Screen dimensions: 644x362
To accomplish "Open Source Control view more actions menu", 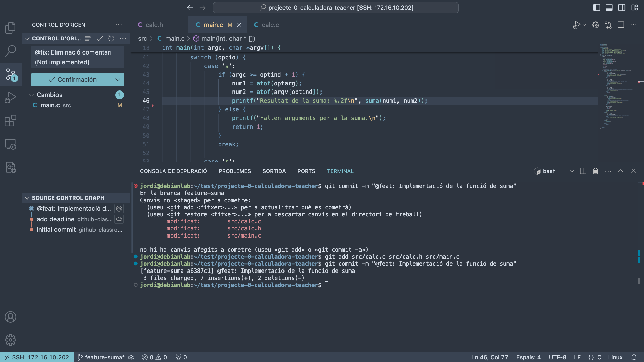I will click(x=119, y=25).
